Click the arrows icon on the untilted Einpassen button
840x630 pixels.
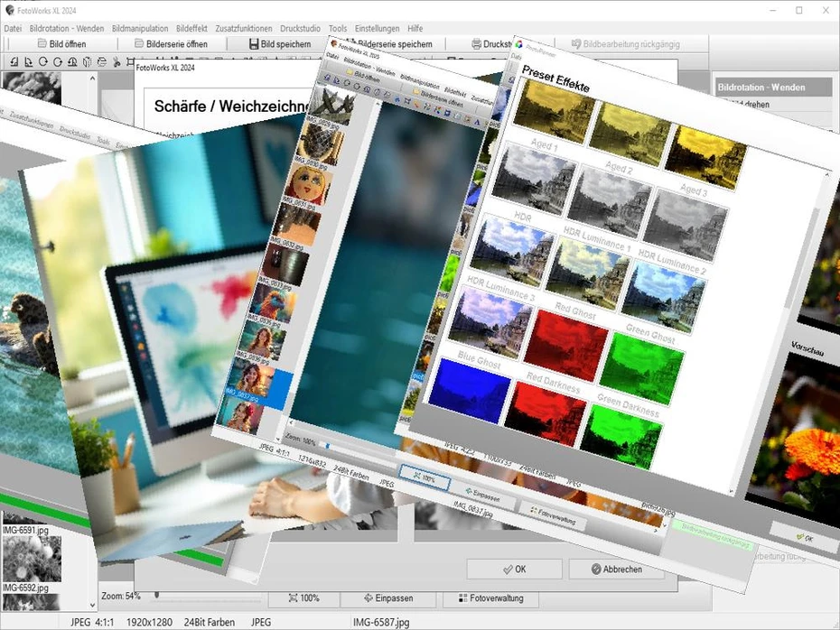click(369, 598)
